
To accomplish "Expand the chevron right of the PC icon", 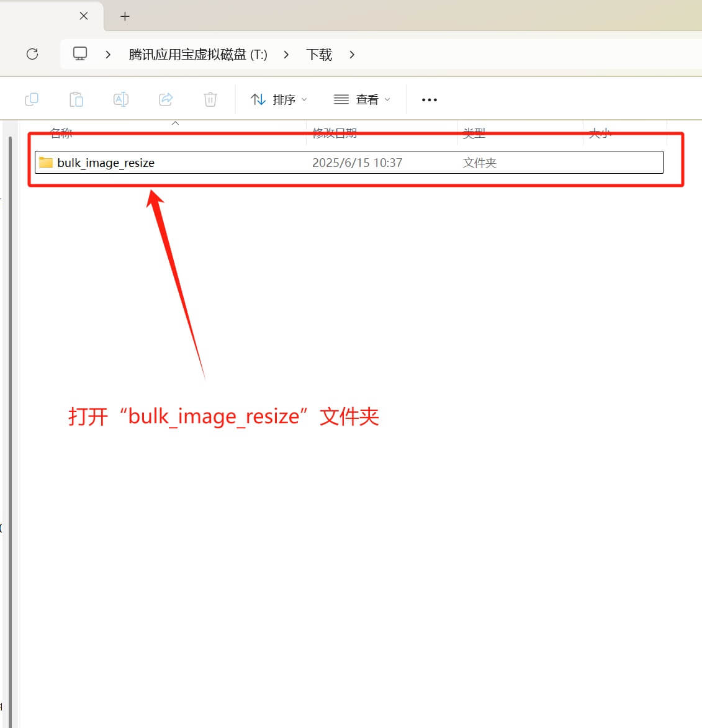I will [x=108, y=55].
